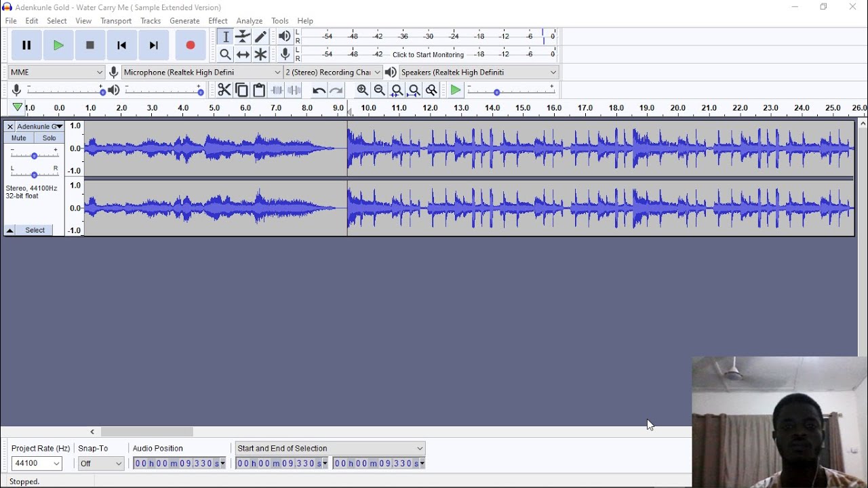
Task: Click the Pause transport button
Action: tap(26, 45)
